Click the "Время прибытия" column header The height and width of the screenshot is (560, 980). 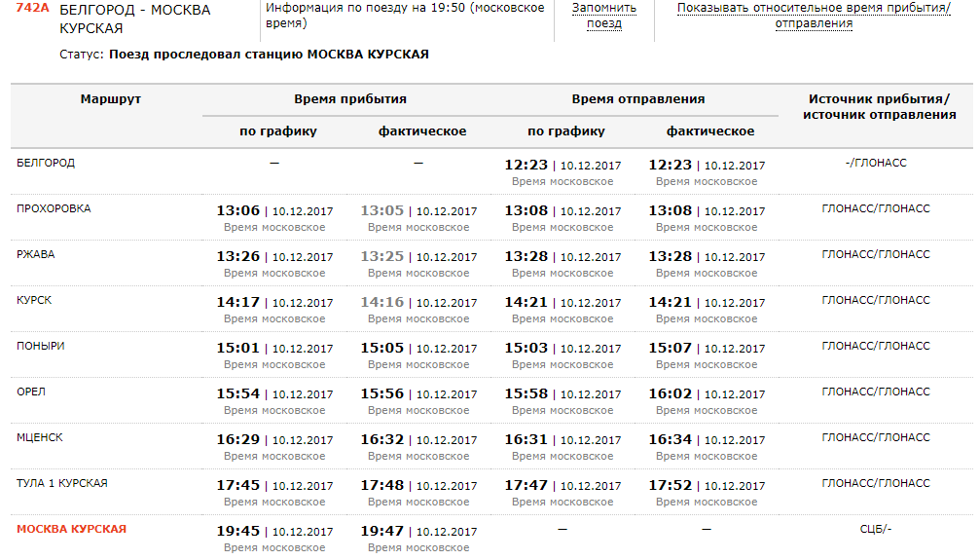tap(350, 99)
